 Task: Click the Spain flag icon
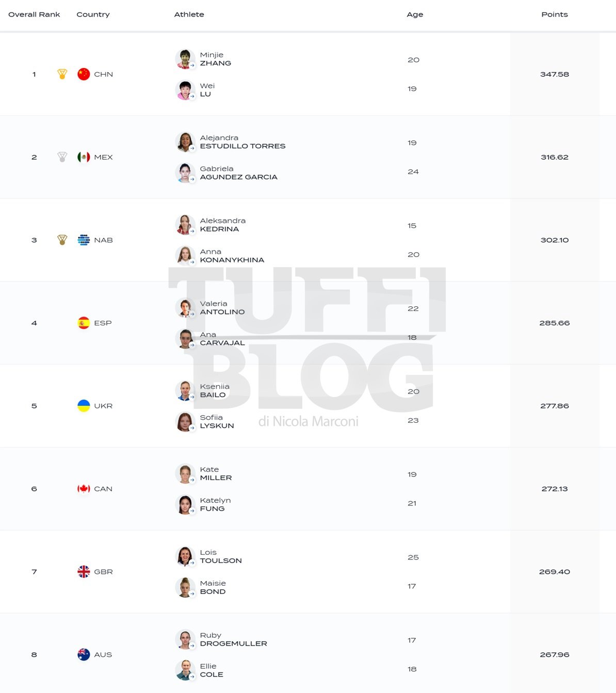pos(84,323)
